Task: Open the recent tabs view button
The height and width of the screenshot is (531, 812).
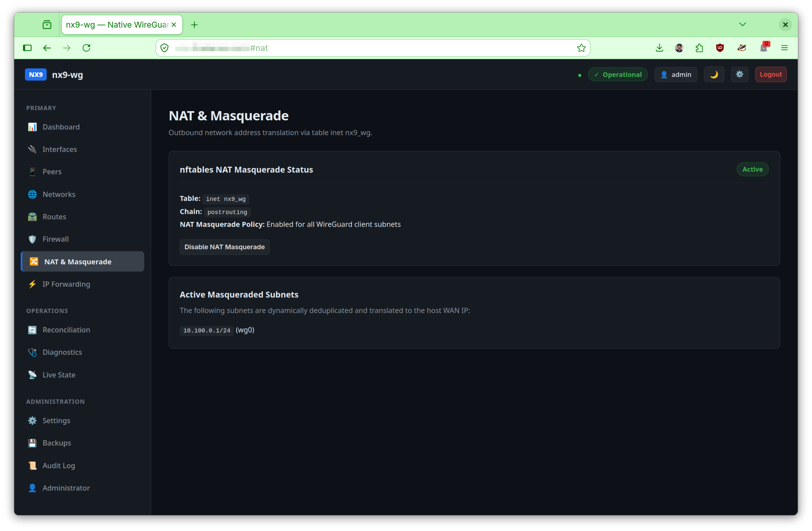Action: pos(47,25)
